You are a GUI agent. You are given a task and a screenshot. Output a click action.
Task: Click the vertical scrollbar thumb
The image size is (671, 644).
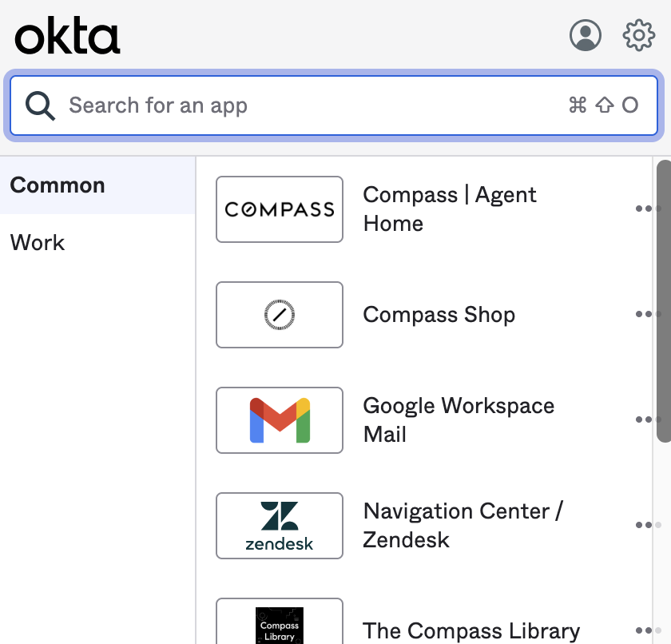pyautogui.click(x=664, y=301)
